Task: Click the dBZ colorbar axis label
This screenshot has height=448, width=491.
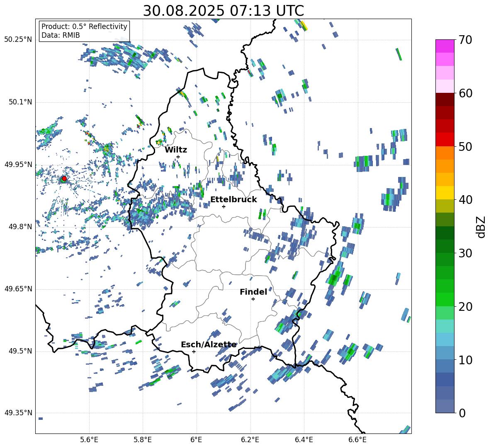Action: (x=481, y=227)
